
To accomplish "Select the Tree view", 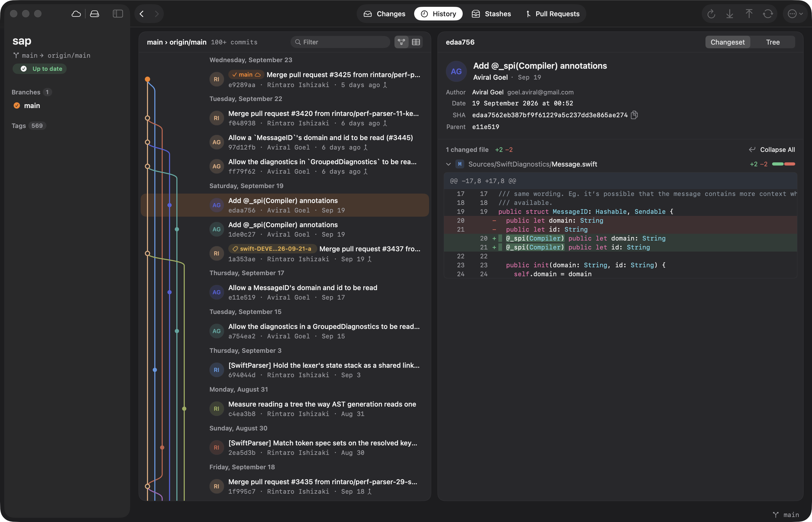I will point(773,42).
